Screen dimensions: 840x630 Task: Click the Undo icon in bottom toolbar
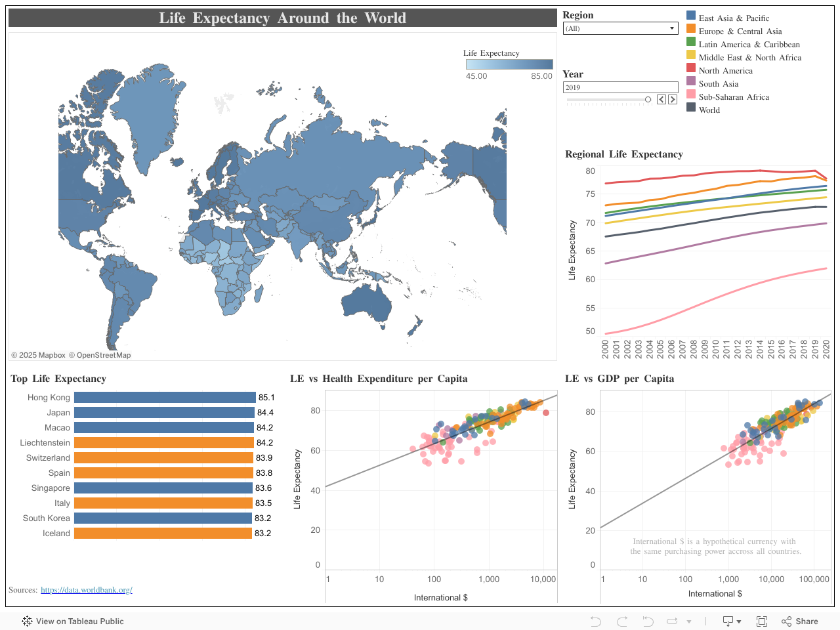(x=596, y=621)
